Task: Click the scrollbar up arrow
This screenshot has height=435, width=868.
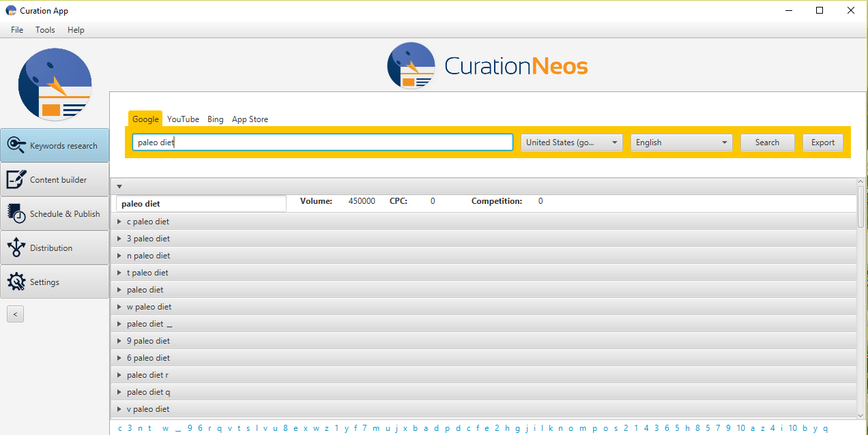Action: click(862, 182)
